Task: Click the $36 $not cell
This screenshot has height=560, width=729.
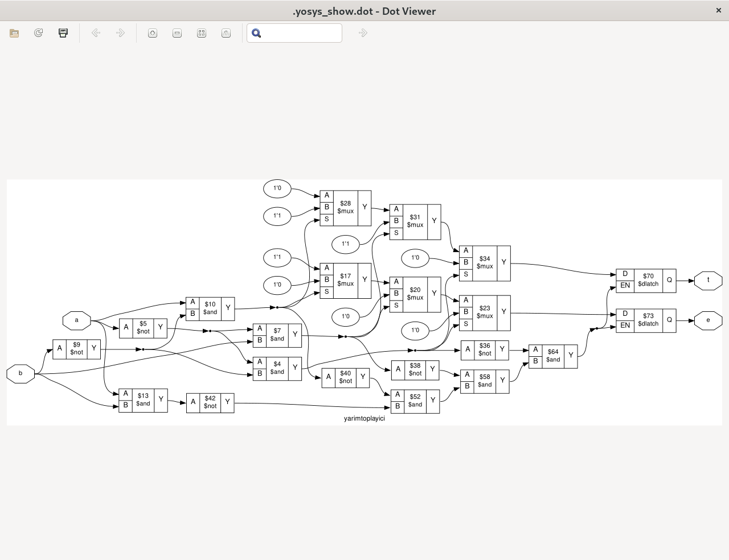Action: [x=485, y=349]
